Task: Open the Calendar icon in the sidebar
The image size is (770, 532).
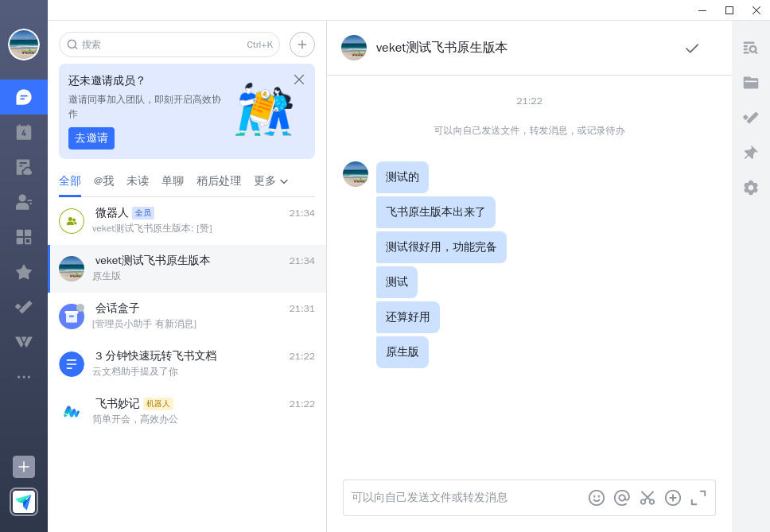Action: pyautogui.click(x=24, y=132)
